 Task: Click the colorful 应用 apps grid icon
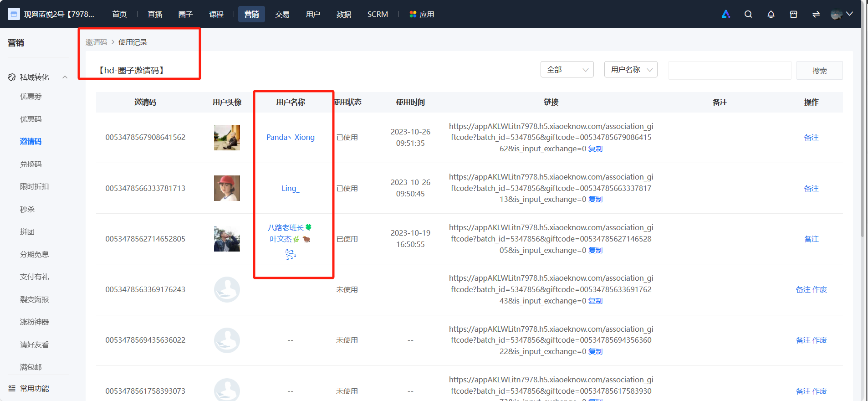click(413, 14)
